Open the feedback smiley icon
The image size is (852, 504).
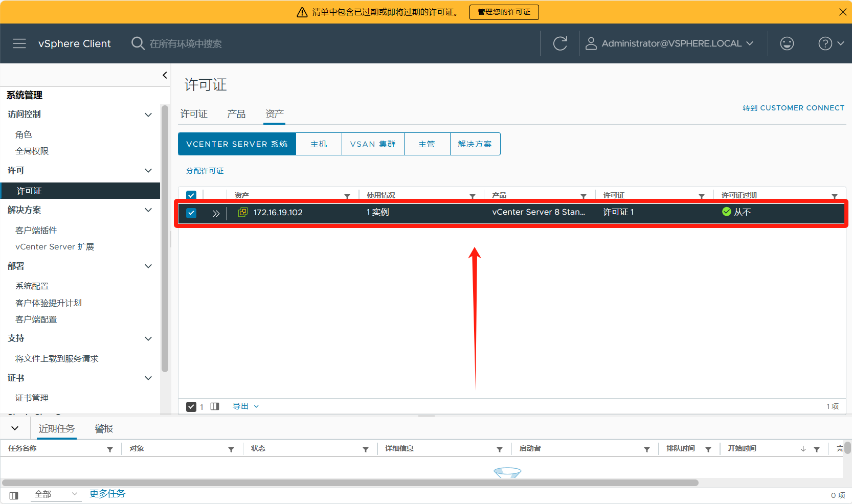click(787, 43)
